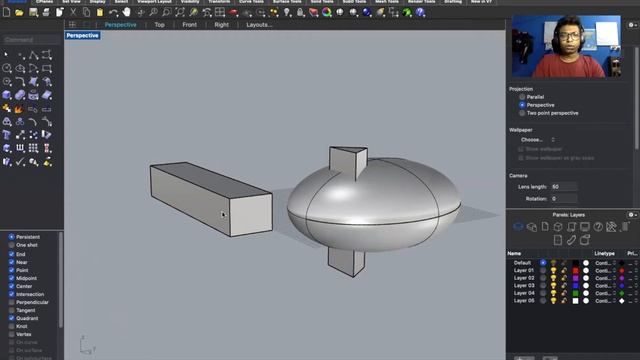Select Perspective projection radio button
640x360 pixels.
522,105
